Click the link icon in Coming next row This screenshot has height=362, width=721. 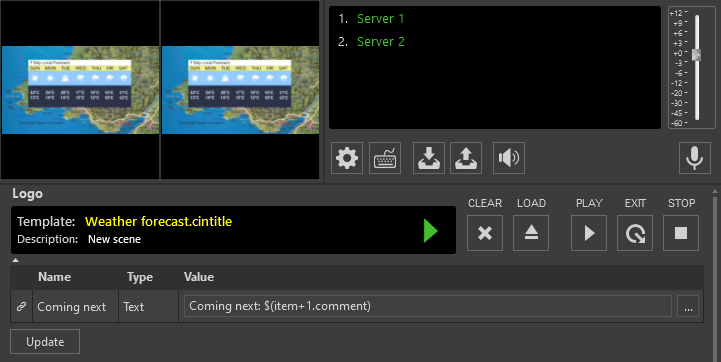click(x=21, y=306)
